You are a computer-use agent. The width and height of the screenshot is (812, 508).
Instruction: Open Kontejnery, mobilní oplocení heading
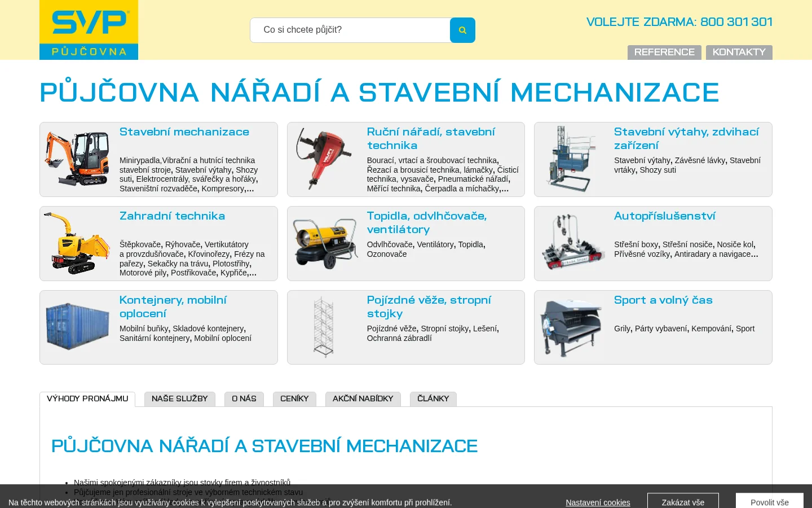pyautogui.click(x=173, y=306)
